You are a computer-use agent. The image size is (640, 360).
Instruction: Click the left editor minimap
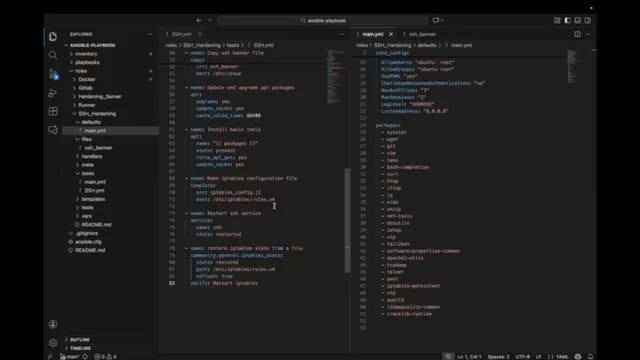[x=336, y=77]
